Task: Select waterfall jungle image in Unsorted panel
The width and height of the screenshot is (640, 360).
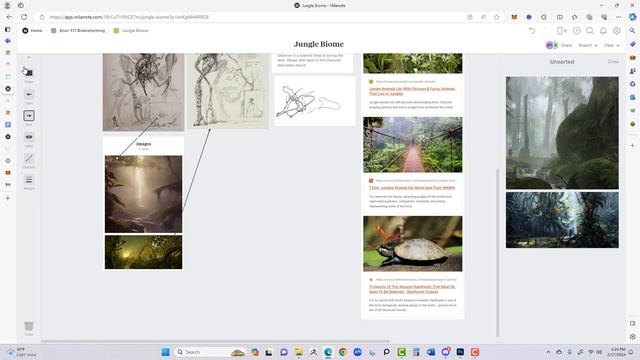Action: (x=562, y=220)
